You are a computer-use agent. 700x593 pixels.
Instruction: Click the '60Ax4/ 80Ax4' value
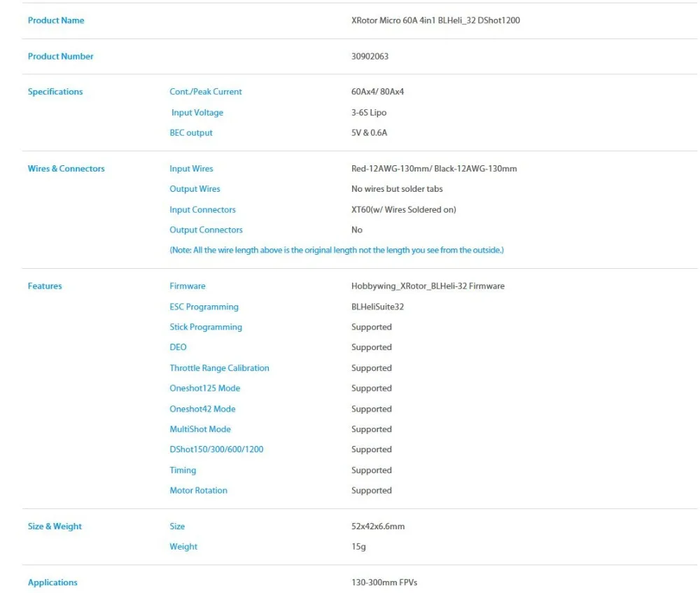click(x=377, y=92)
